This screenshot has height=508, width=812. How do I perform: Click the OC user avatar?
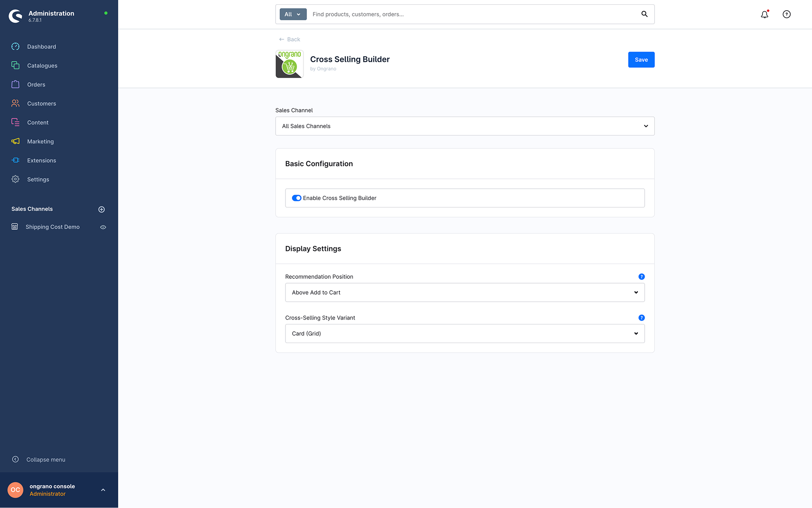(x=15, y=490)
